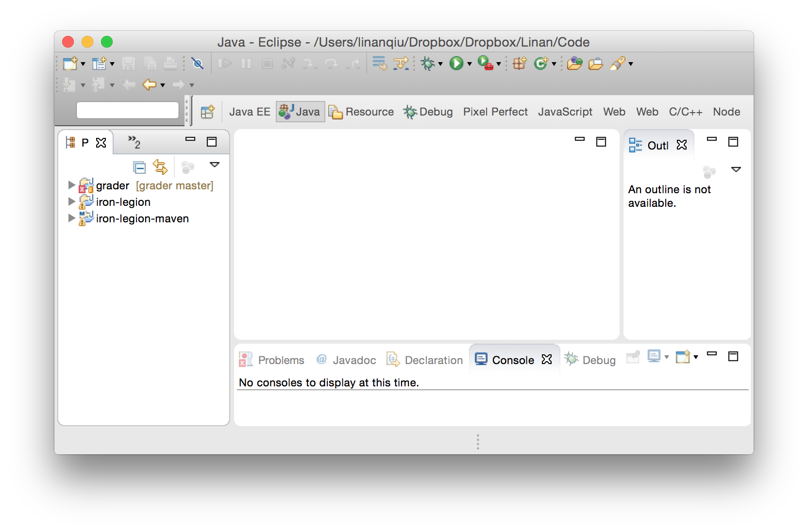The height and width of the screenshot is (532, 808).
Task: Click the Open Perspective icon
Action: [x=207, y=112]
